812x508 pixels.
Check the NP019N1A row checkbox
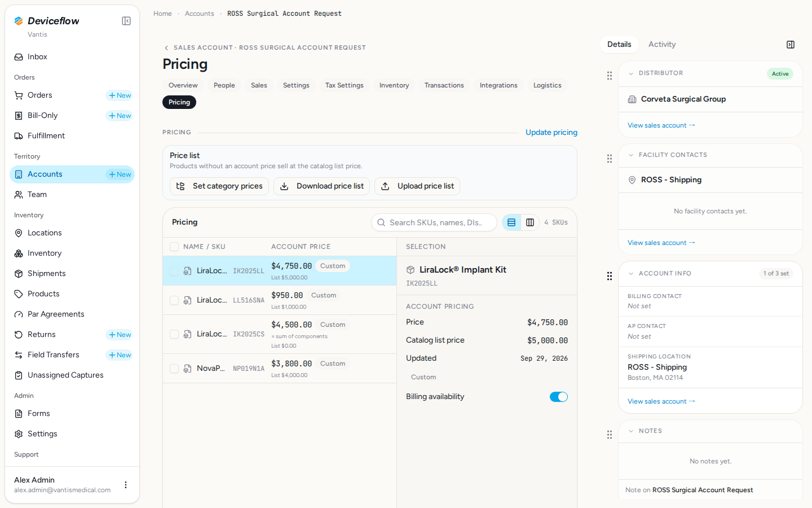point(174,369)
